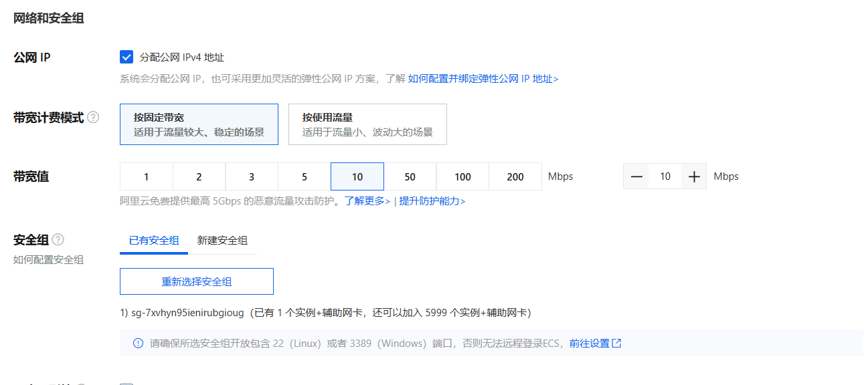Pick the 100 Mbps bandwidth option
Viewport: 868px width, 385px height.
pos(463,176)
